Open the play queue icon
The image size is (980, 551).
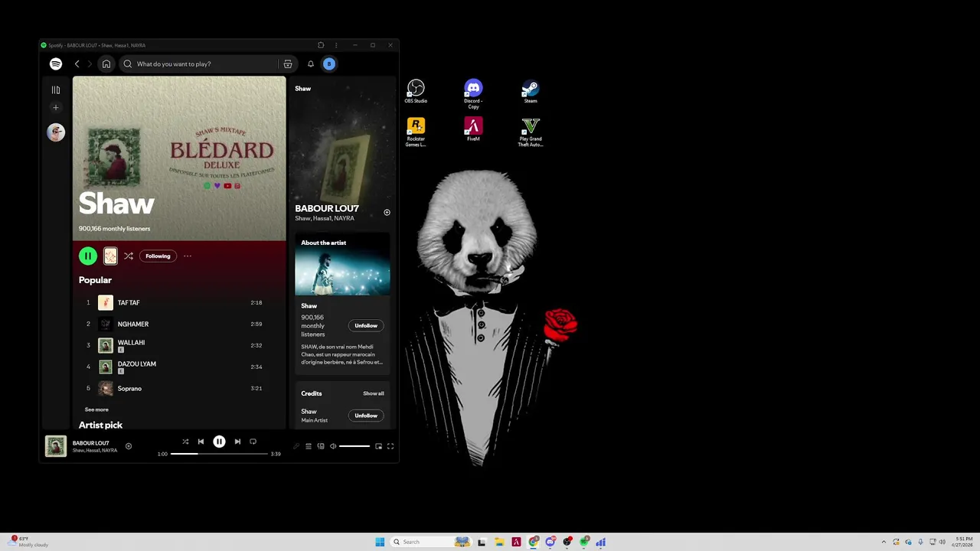[x=309, y=446]
